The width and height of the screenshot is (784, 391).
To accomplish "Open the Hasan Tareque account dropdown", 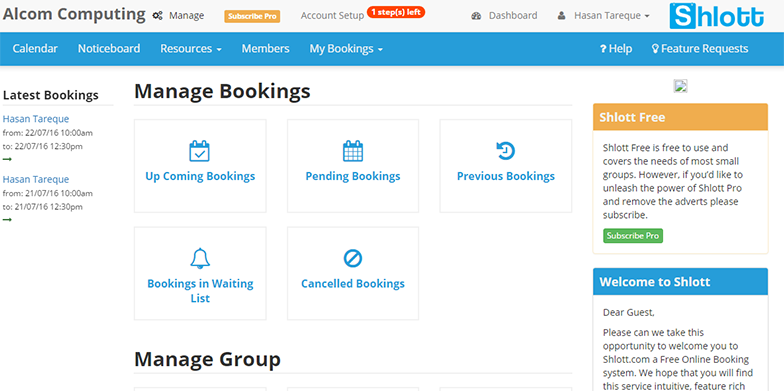I will [611, 16].
